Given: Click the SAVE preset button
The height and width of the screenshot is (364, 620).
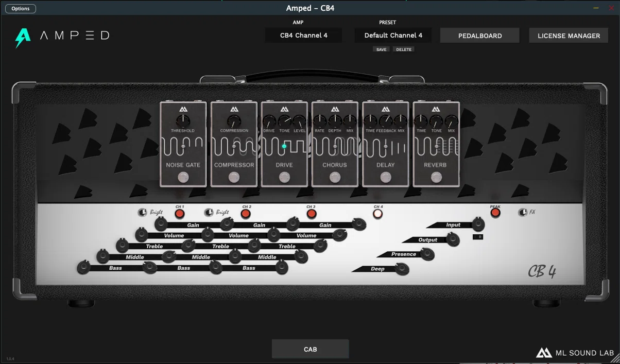Looking at the screenshot, I should click(x=382, y=49).
